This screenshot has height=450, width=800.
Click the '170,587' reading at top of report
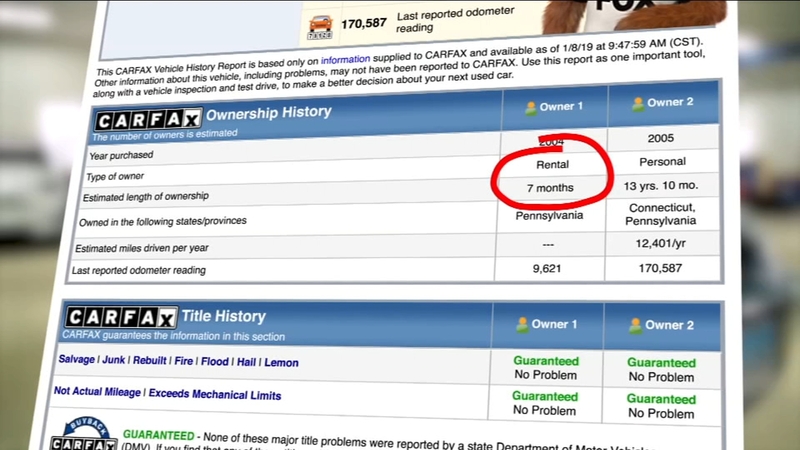coord(364,23)
